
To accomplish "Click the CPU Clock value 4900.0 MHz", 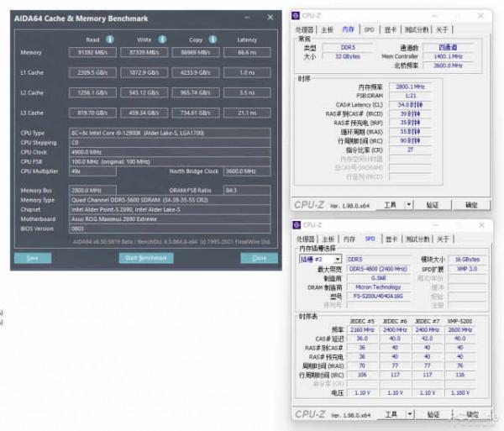I will click(170, 152).
